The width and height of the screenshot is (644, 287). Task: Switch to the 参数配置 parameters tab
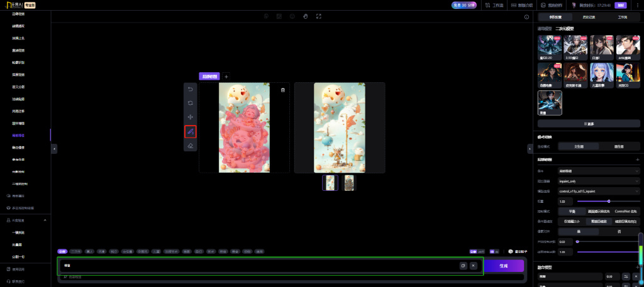(555, 17)
